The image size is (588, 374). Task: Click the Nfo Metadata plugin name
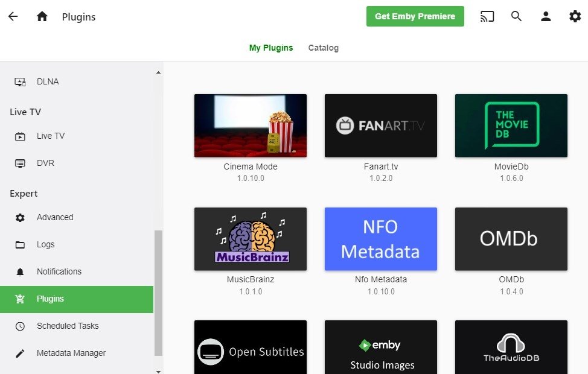pos(381,279)
